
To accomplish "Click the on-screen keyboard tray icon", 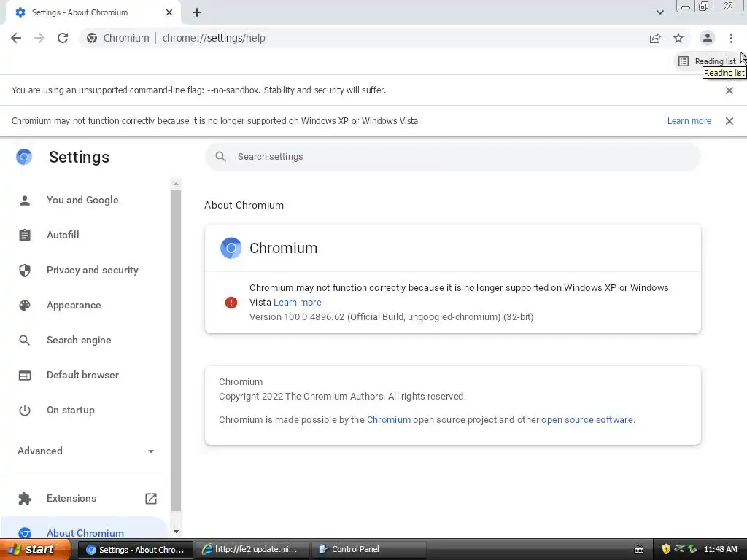I will click(639, 550).
